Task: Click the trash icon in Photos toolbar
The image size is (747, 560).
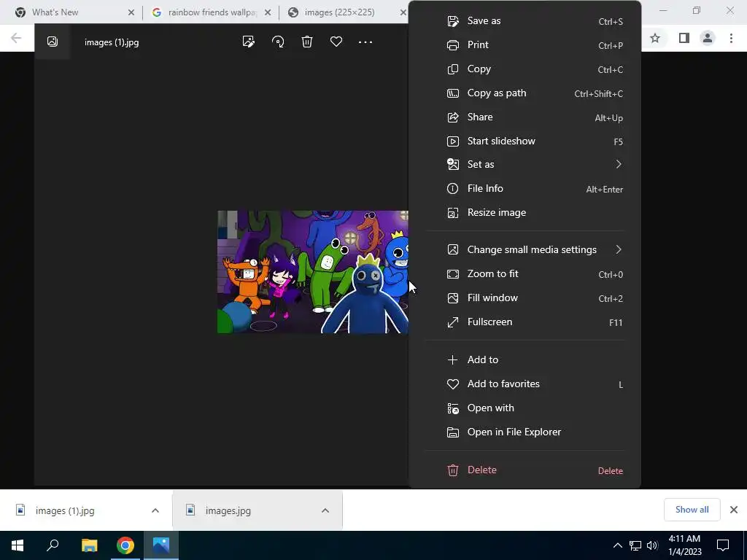Action: click(307, 42)
